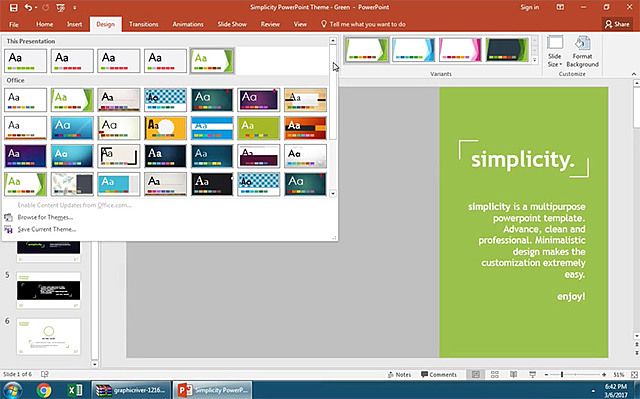The image size is (640, 399).
Task: Click Save Current Theme option
Action: point(47,229)
